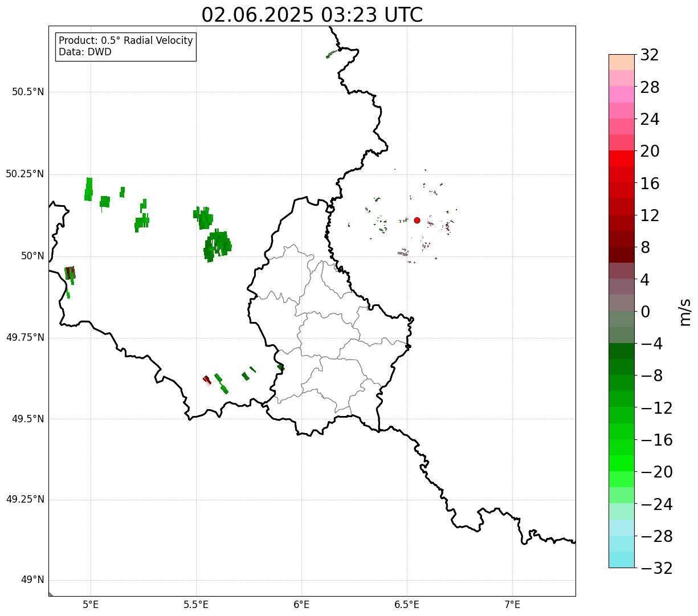Select the 49°N latitude label

(x=32, y=580)
